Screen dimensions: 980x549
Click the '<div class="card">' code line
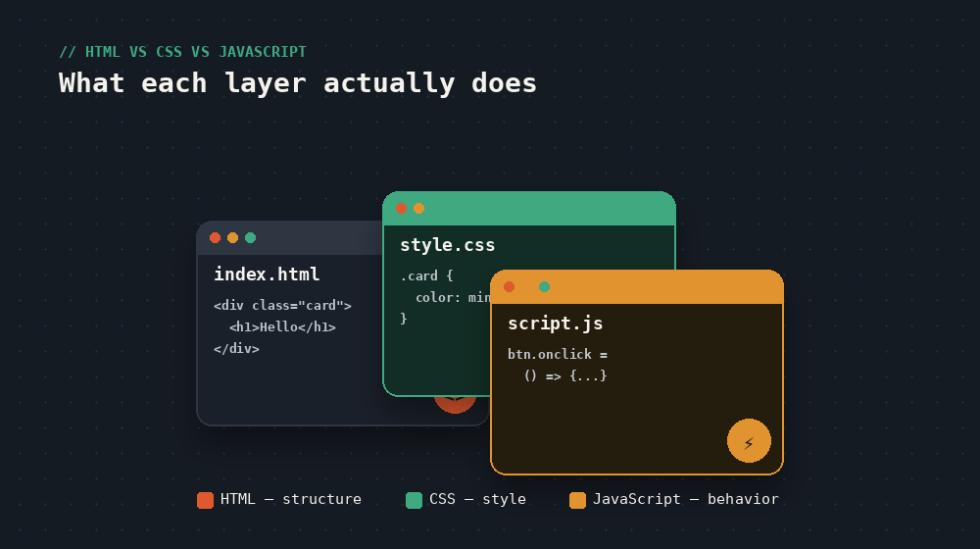point(282,305)
